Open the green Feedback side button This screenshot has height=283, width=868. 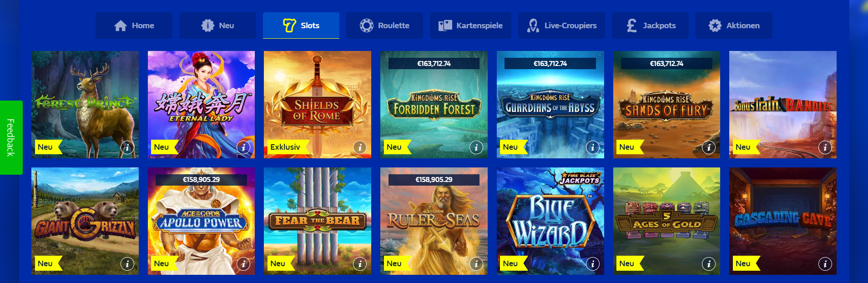click(x=11, y=137)
